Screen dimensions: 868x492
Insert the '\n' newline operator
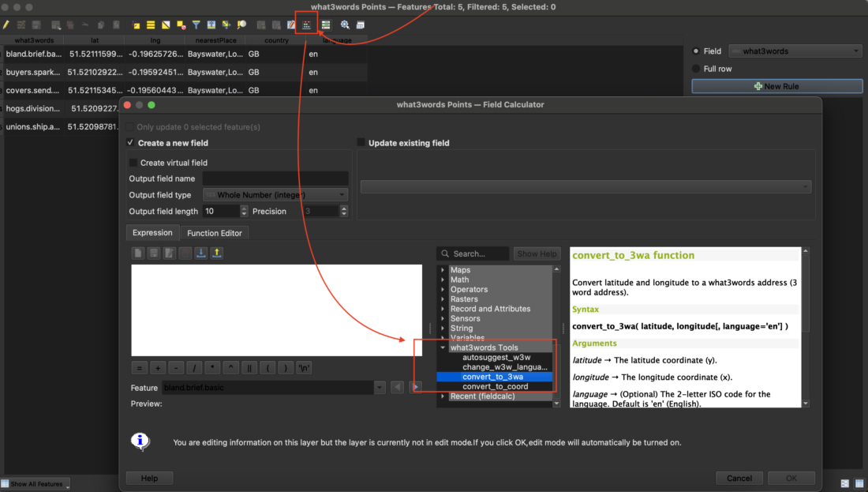click(304, 368)
